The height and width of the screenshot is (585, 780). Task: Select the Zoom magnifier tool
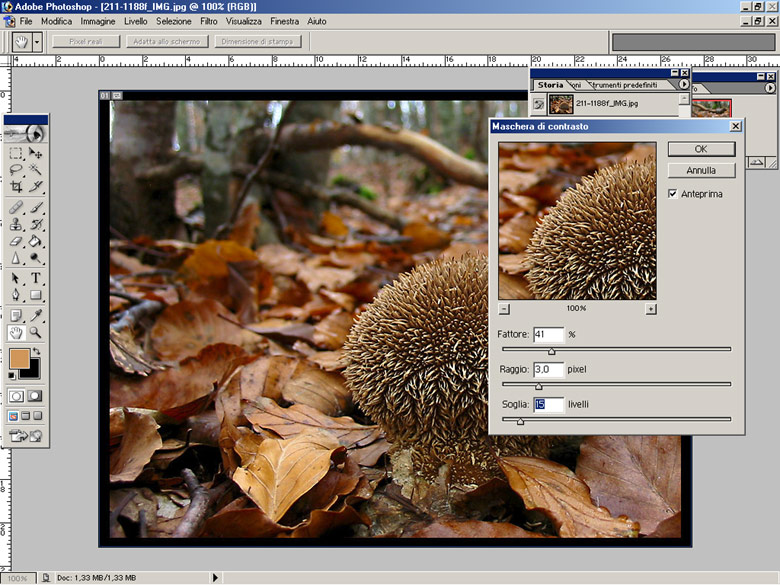click(36, 332)
